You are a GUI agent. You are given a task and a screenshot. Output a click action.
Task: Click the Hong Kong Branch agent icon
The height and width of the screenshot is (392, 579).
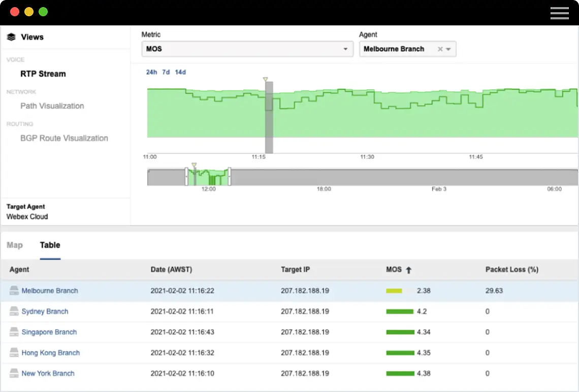click(x=14, y=353)
